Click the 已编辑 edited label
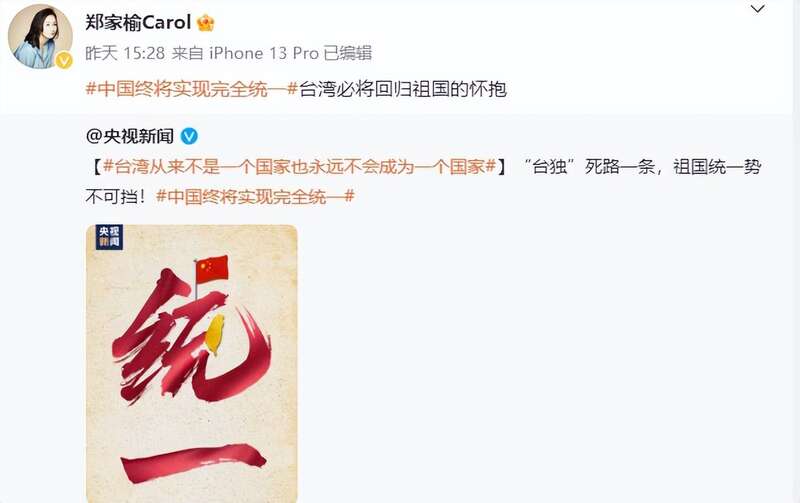This screenshot has height=503, width=800. [x=348, y=53]
